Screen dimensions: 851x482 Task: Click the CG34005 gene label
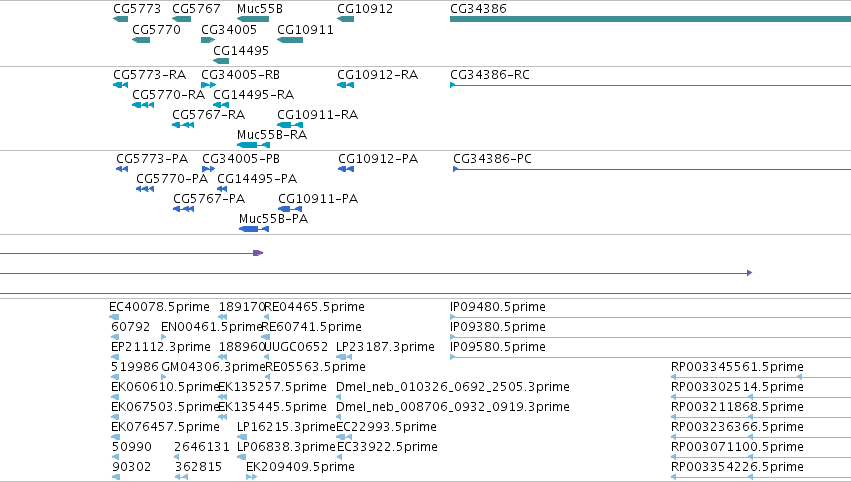[228, 29]
